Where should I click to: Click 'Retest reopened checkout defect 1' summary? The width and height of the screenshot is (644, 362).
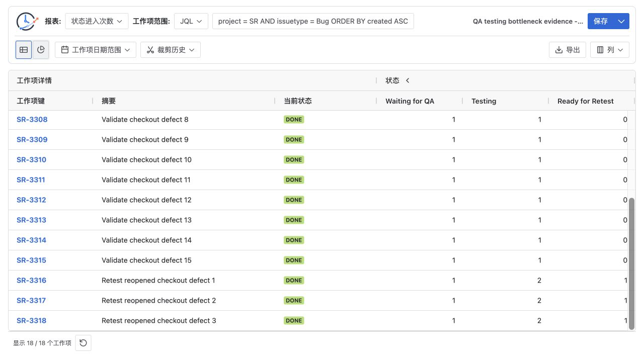[x=158, y=281]
